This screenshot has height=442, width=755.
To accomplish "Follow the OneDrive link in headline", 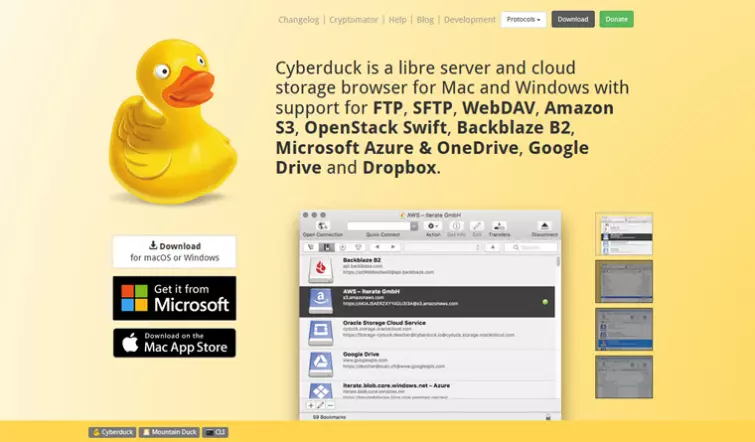I will [x=477, y=148].
